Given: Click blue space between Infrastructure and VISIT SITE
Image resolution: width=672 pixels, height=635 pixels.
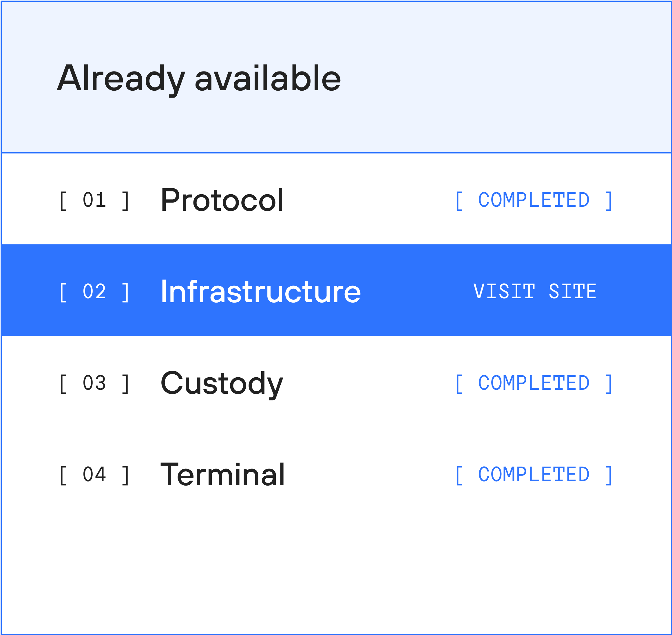Looking at the screenshot, I should [x=417, y=291].
